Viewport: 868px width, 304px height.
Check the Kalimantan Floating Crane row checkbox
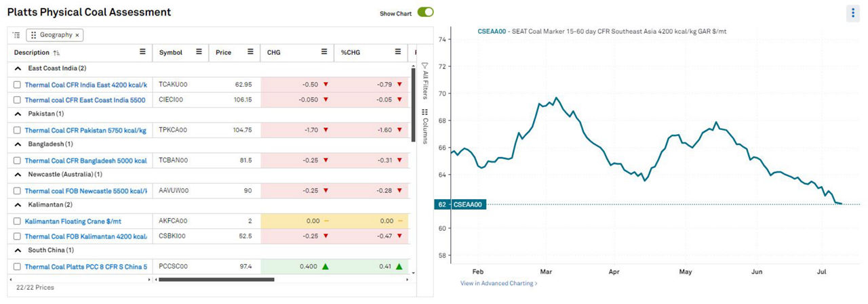(x=18, y=221)
